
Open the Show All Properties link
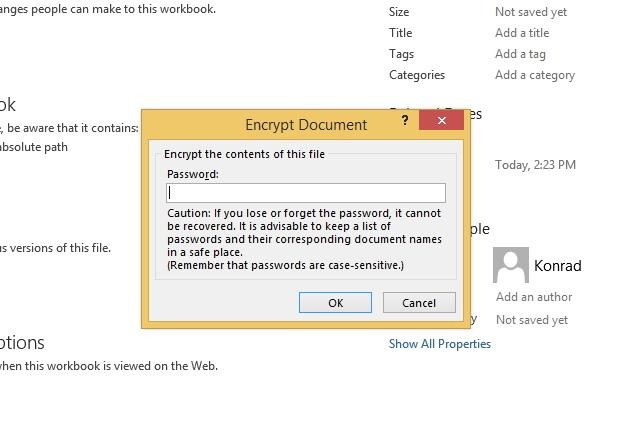click(x=440, y=344)
